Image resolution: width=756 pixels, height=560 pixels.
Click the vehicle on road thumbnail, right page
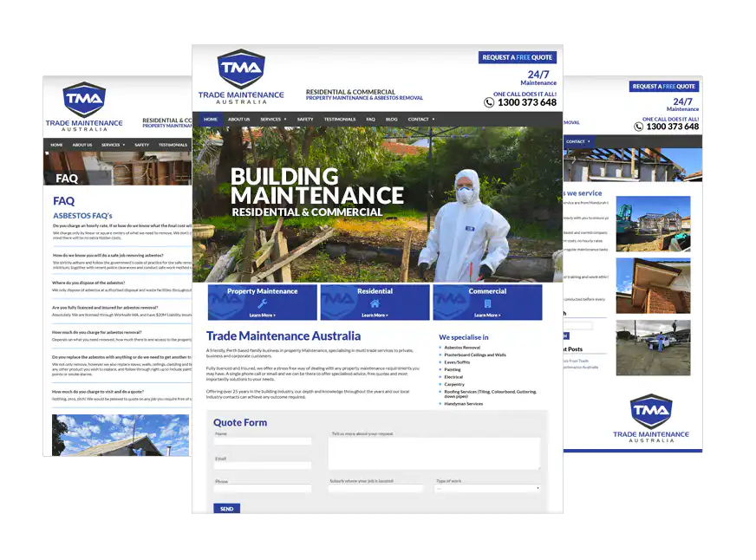(x=654, y=348)
